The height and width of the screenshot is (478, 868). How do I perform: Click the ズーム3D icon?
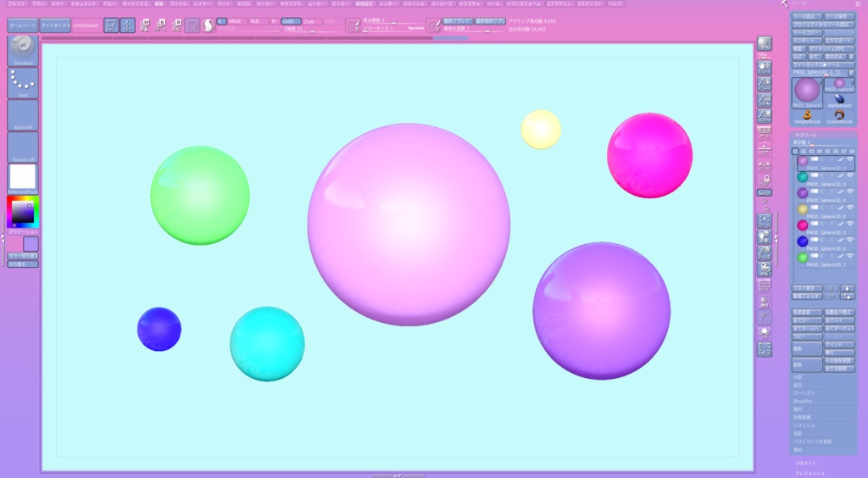[764, 253]
